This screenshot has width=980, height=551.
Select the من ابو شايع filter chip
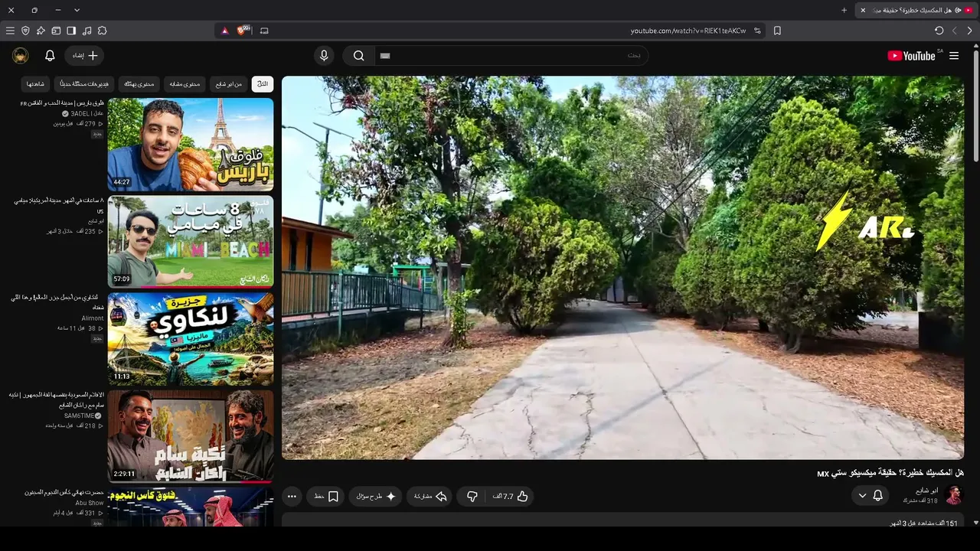tap(229, 83)
